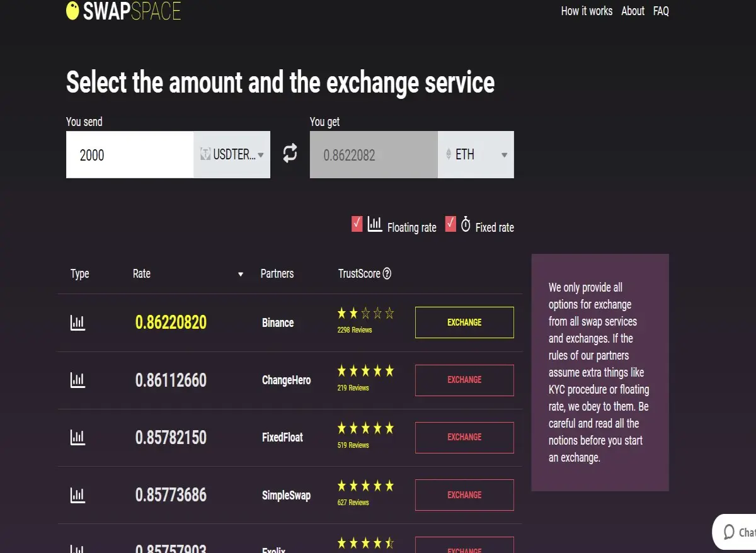Viewport: 756px width, 553px height.
Task: Click the type chart icon in SimpleSwap row
Action: [x=77, y=494]
